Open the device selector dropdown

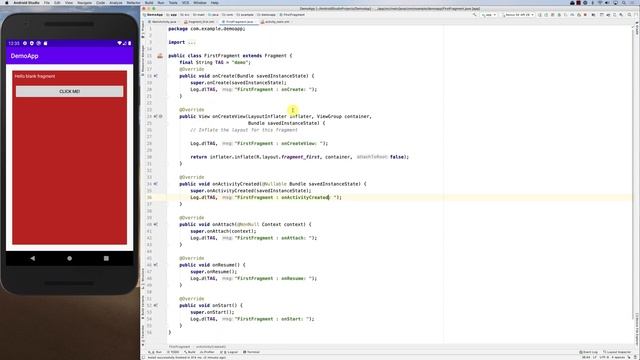tap(518, 15)
